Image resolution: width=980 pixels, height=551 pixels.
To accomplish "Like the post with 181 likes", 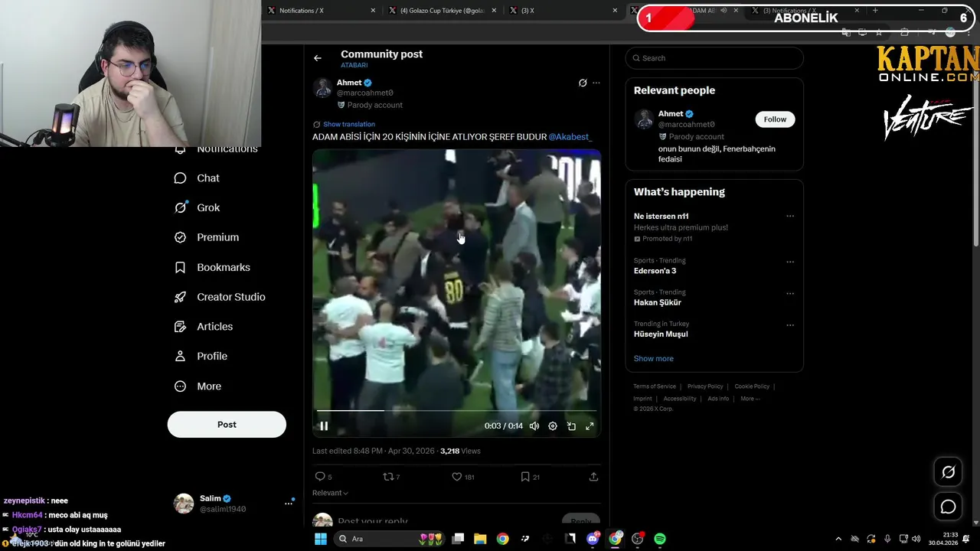I will tap(462, 477).
